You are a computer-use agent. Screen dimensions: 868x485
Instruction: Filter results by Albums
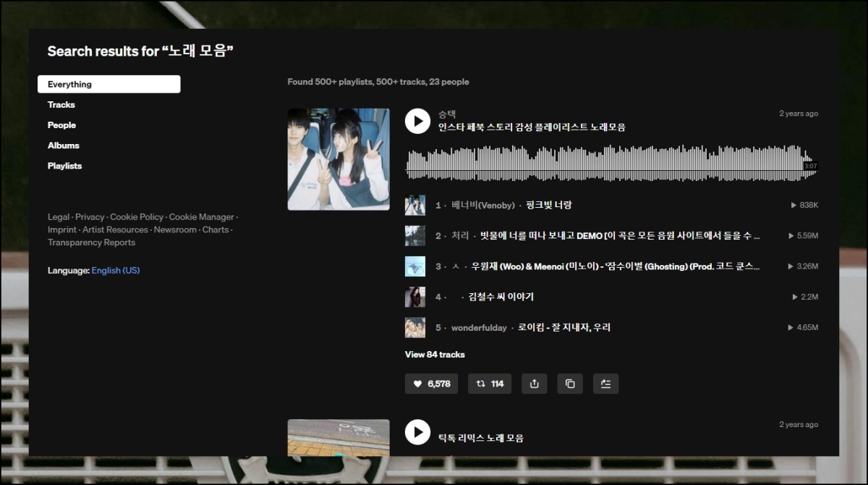64,145
